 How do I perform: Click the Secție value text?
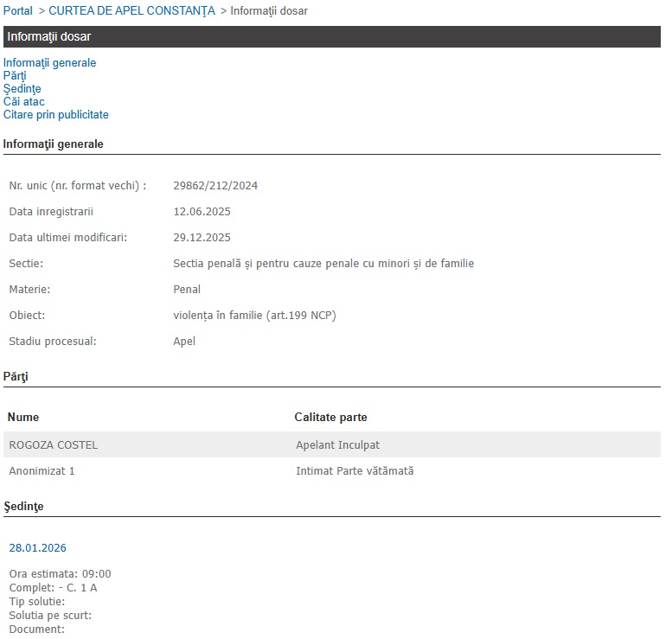point(323,264)
